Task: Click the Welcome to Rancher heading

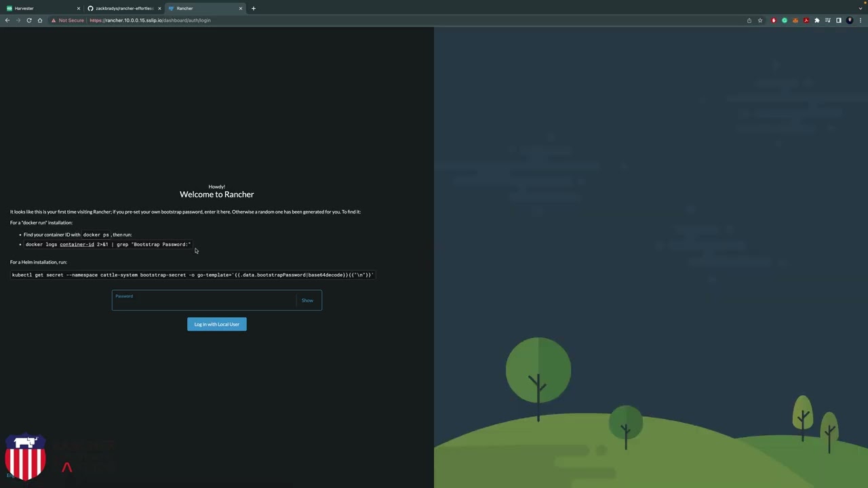Action: pyautogui.click(x=217, y=195)
